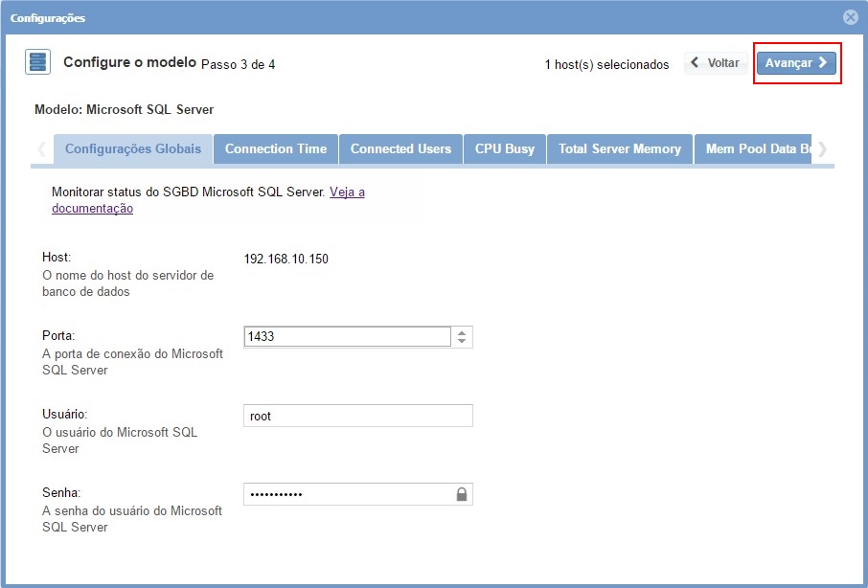868x588 pixels.
Task: Open the Veja a documentação link
Action: click(x=347, y=192)
